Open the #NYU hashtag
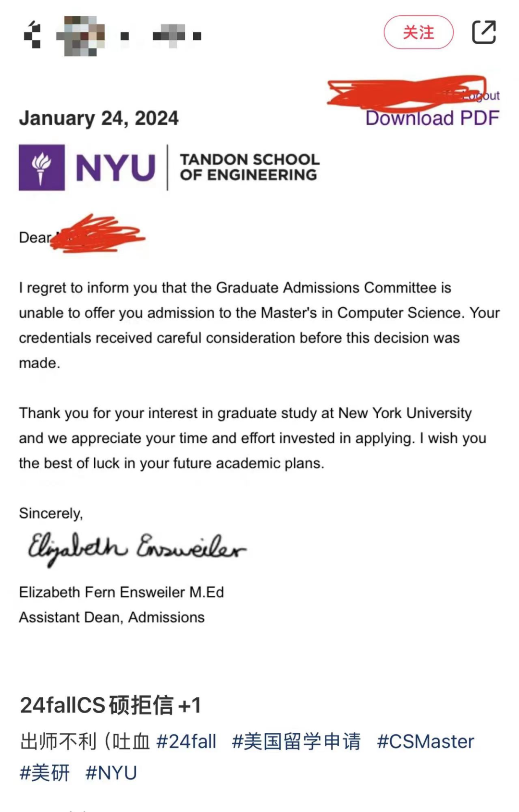Image resolution: width=519 pixels, height=812 pixels. click(x=111, y=773)
